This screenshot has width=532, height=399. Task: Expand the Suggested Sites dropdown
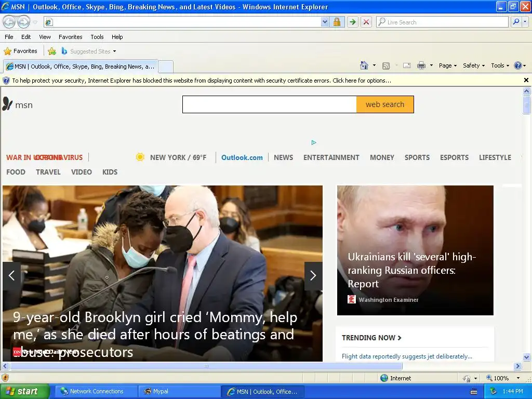114,51
